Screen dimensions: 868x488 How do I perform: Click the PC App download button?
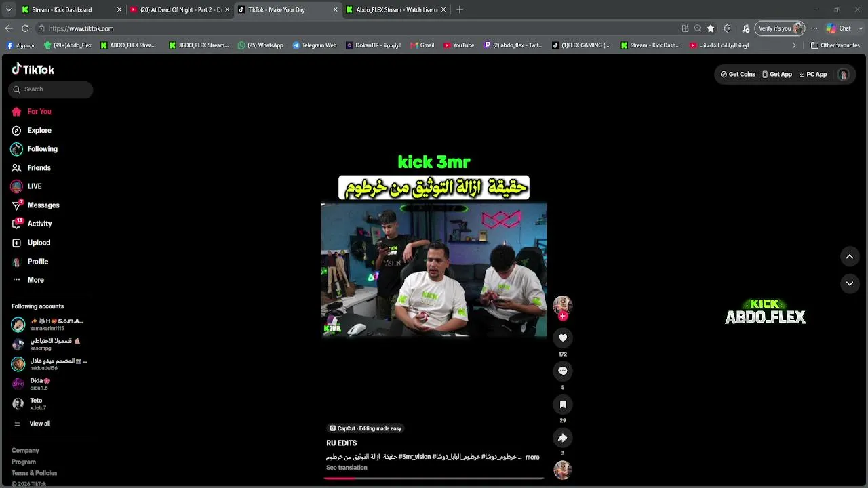click(x=813, y=75)
